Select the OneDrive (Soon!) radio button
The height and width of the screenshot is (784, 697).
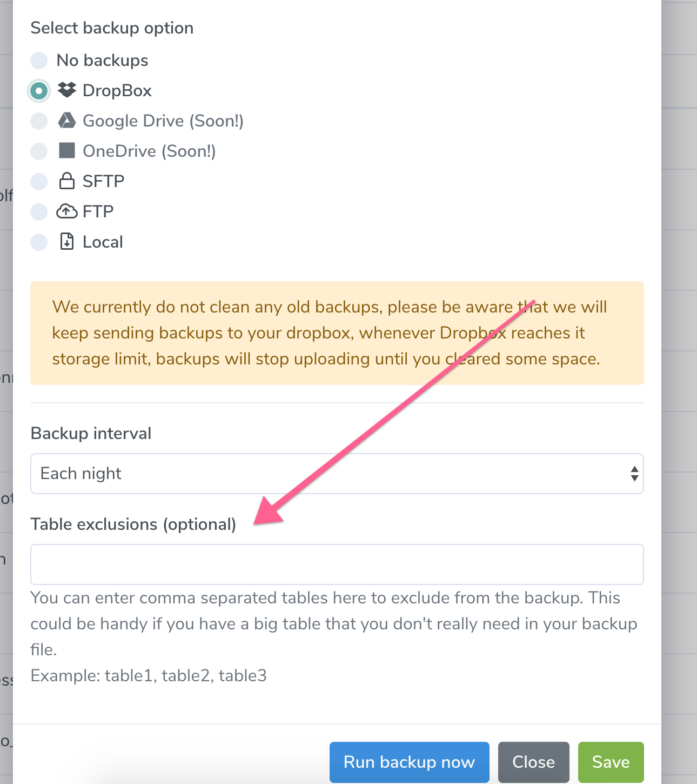click(x=39, y=151)
